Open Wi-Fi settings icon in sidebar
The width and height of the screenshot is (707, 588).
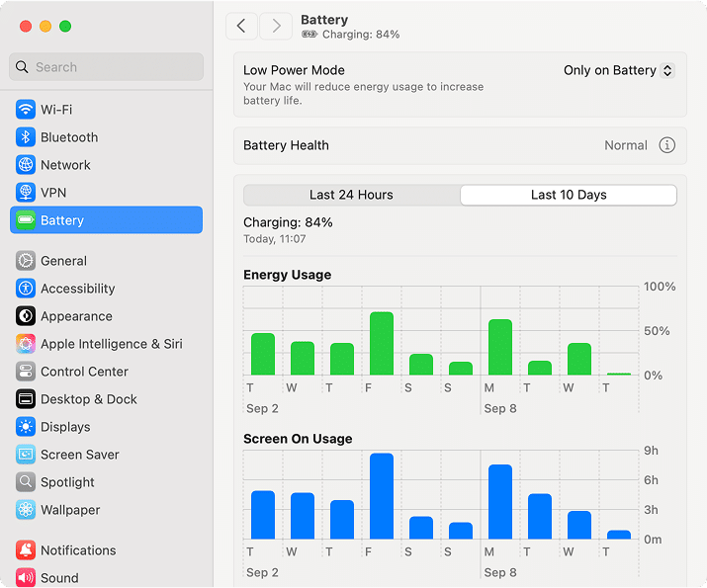pyautogui.click(x=26, y=110)
